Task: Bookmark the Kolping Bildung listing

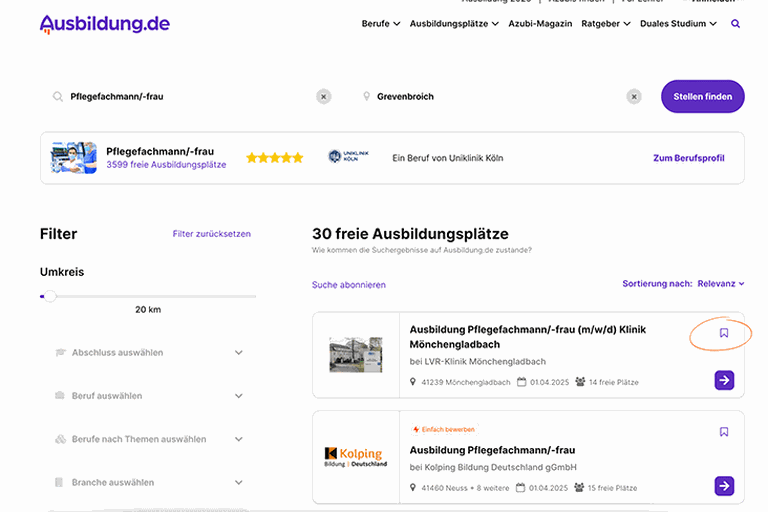Action: [x=724, y=432]
